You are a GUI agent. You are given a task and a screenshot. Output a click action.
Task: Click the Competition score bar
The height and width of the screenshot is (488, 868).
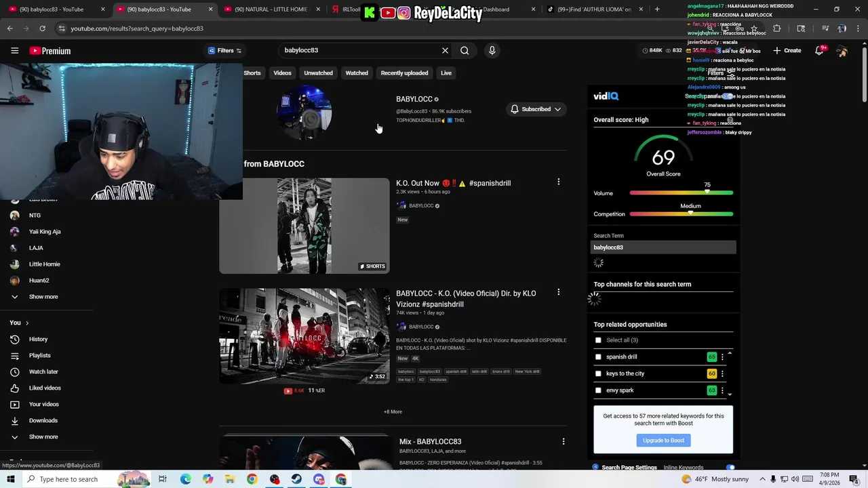click(681, 214)
